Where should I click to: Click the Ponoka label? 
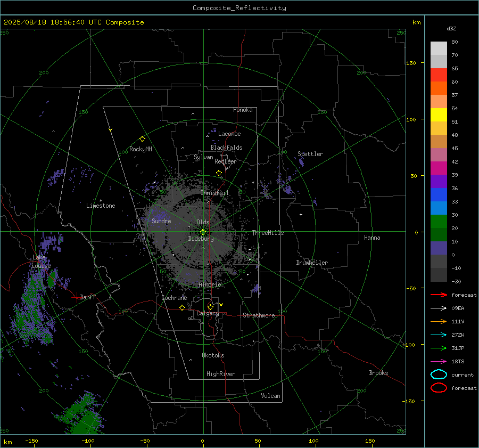pyautogui.click(x=243, y=110)
